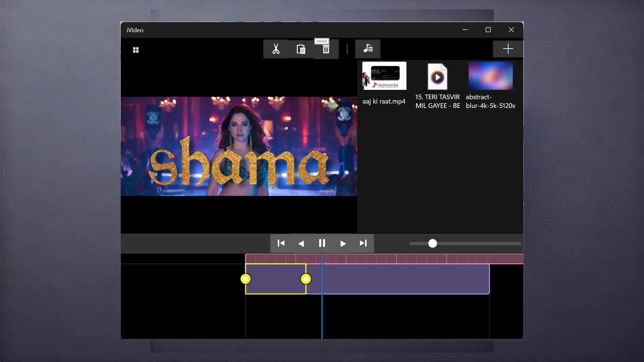Image resolution: width=644 pixels, height=362 pixels.
Task: Open the four-square grid menu
Action: pyautogui.click(x=136, y=50)
